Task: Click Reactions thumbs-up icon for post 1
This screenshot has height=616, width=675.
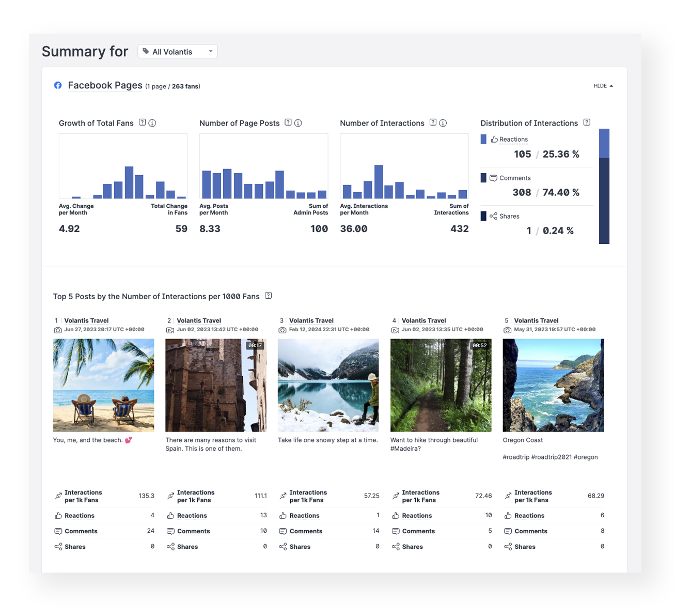Action: pyautogui.click(x=58, y=516)
